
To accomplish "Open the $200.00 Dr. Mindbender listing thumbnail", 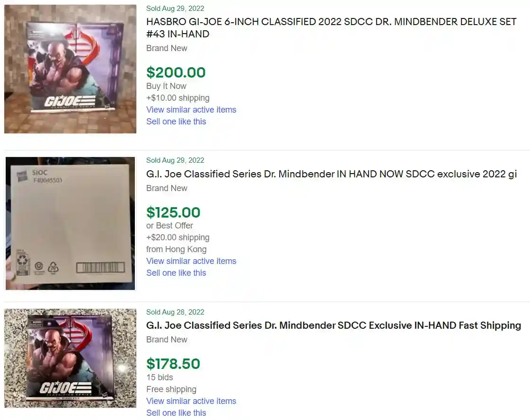I will (71, 69).
